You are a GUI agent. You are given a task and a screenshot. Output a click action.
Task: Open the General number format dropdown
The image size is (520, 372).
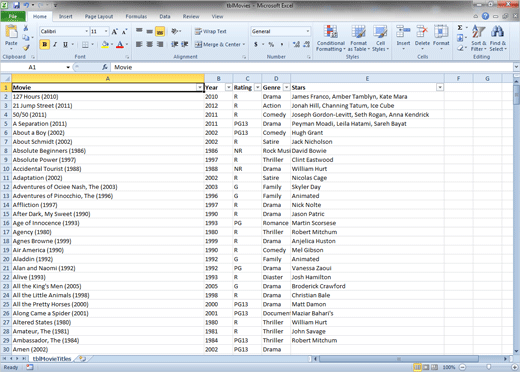tap(308, 31)
